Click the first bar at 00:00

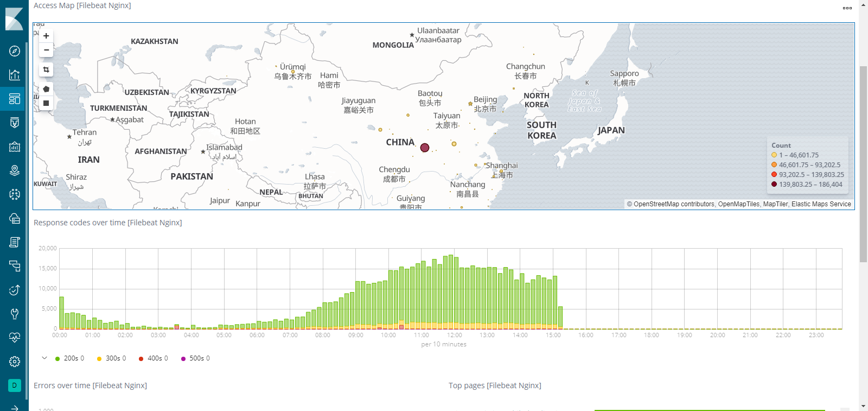tap(62, 313)
